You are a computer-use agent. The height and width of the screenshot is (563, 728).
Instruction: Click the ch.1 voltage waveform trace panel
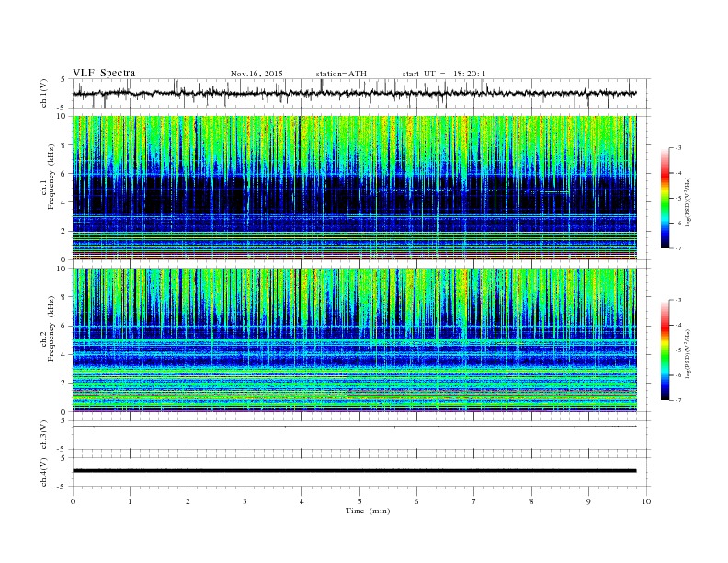[360, 93]
